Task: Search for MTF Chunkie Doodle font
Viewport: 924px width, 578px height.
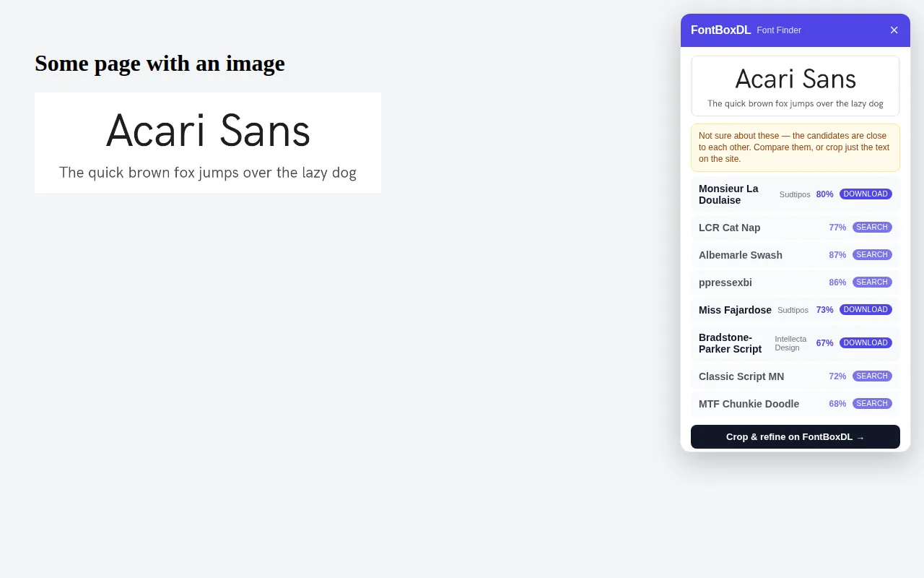Action: 872,404
